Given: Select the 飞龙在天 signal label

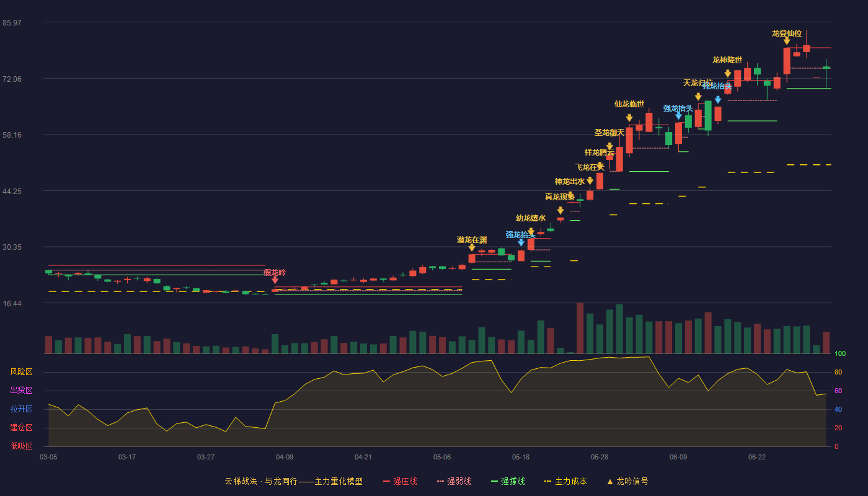Looking at the screenshot, I should tap(590, 167).
